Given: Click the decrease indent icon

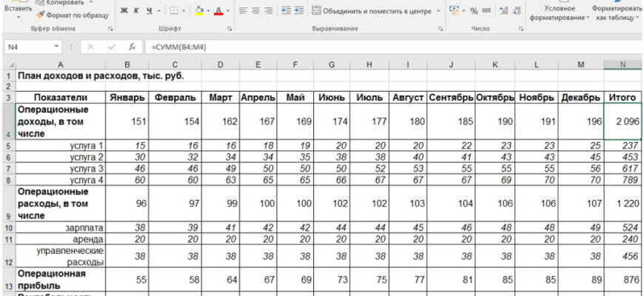Looking at the screenshot, I should point(284,12).
